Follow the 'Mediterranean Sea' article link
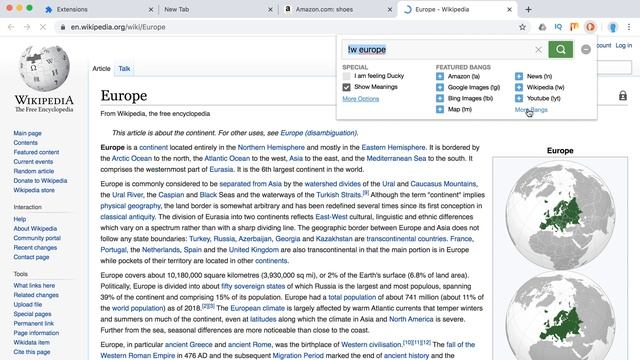 (x=396, y=158)
